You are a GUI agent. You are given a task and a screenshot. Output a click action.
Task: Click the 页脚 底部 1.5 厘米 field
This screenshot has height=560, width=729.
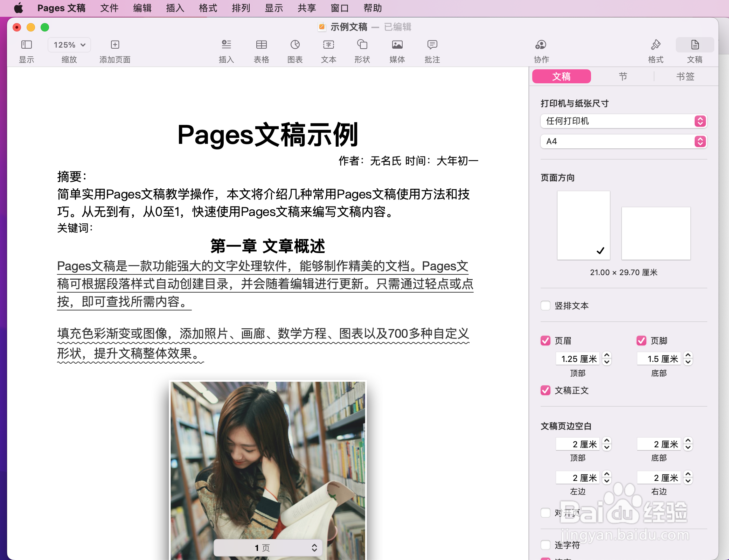[x=659, y=359]
